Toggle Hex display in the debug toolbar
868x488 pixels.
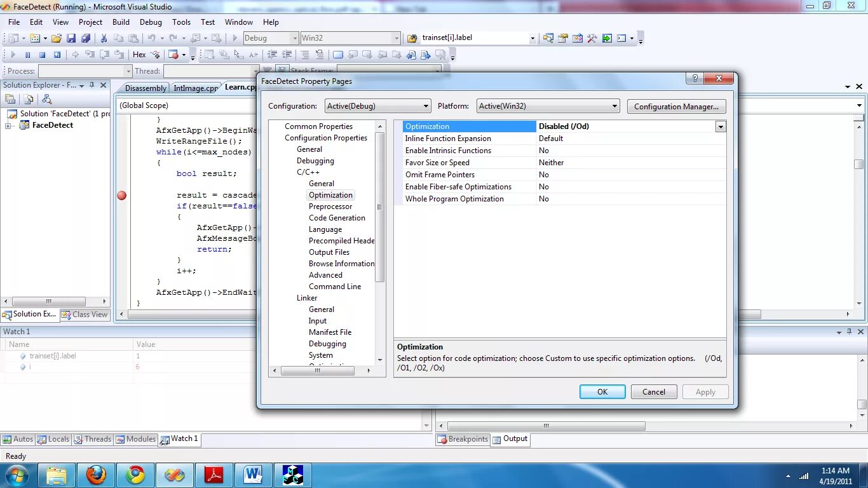coord(139,55)
